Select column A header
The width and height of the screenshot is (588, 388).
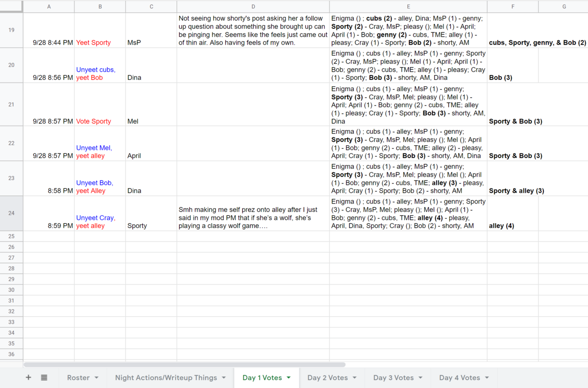click(49, 6)
